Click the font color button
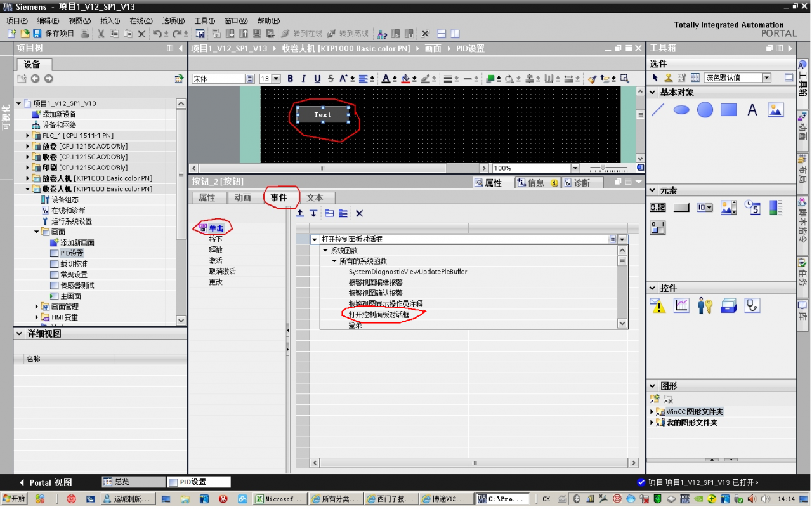812x509 pixels. tap(385, 79)
